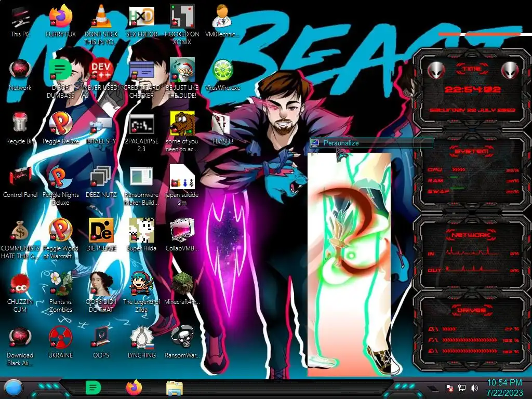Launch Peggle Nights Deluxe shortcut

click(60, 185)
